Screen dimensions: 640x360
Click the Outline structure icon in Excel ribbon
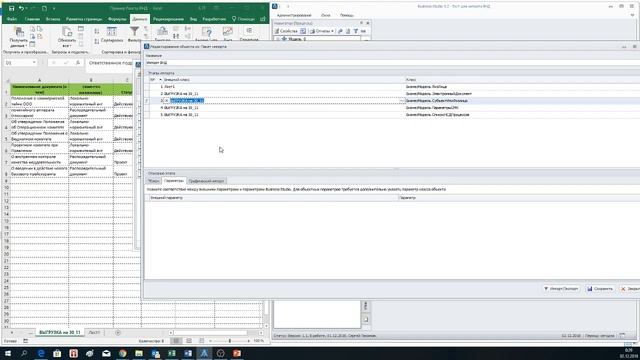pos(249,31)
